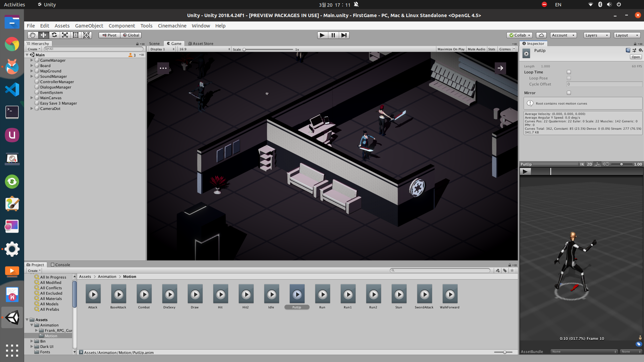Switch to the Console tab
This screenshot has width=644, height=362.
point(60,265)
